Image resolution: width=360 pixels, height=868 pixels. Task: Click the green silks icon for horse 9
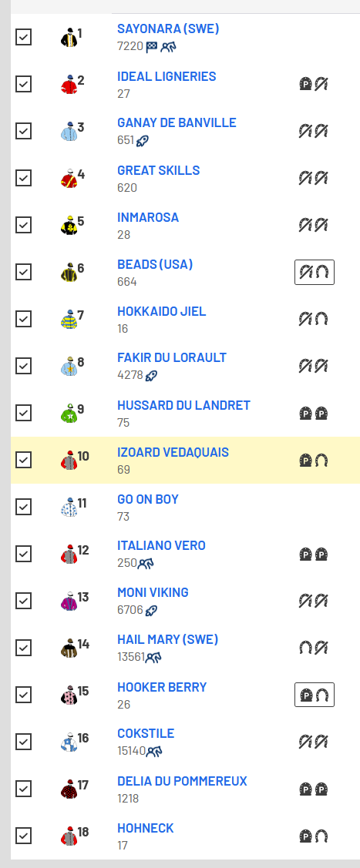(x=69, y=413)
